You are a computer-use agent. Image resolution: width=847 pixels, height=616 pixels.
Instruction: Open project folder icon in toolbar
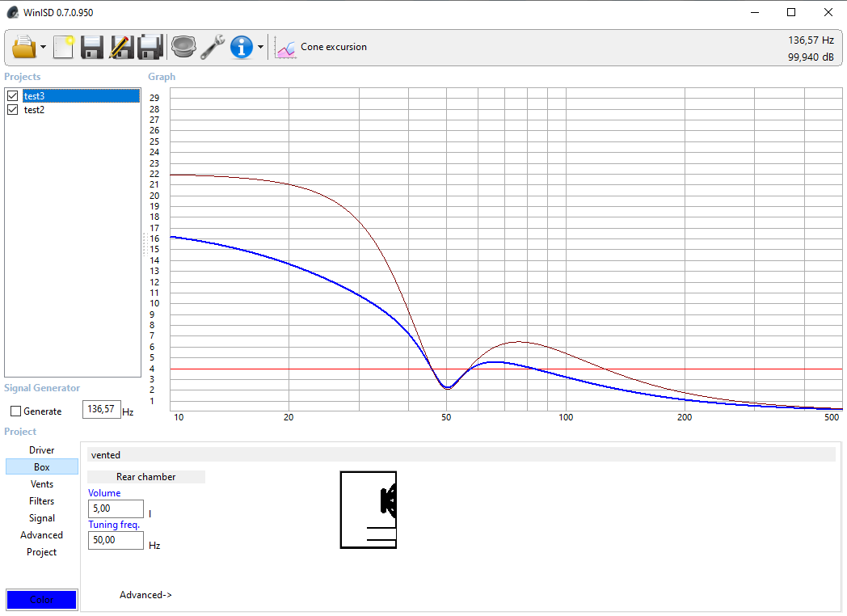(23, 47)
